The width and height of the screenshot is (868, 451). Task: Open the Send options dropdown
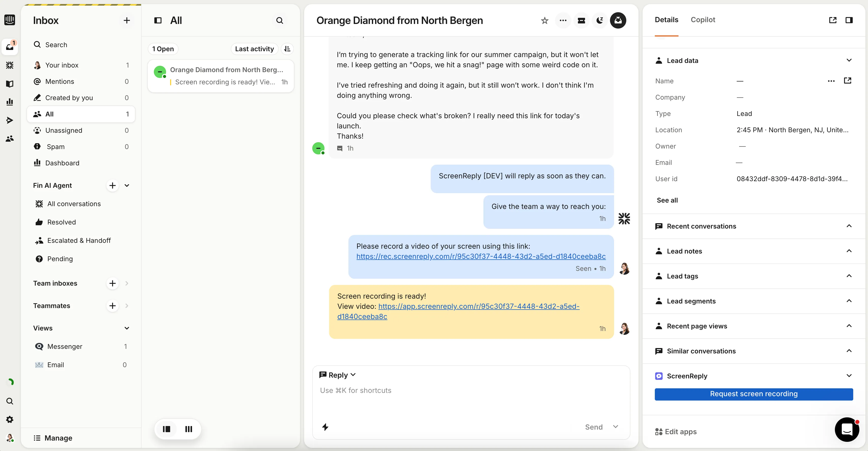click(x=616, y=427)
